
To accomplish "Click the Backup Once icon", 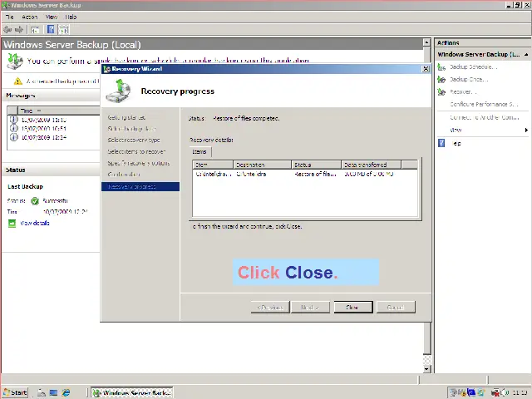I will (441, 80).
